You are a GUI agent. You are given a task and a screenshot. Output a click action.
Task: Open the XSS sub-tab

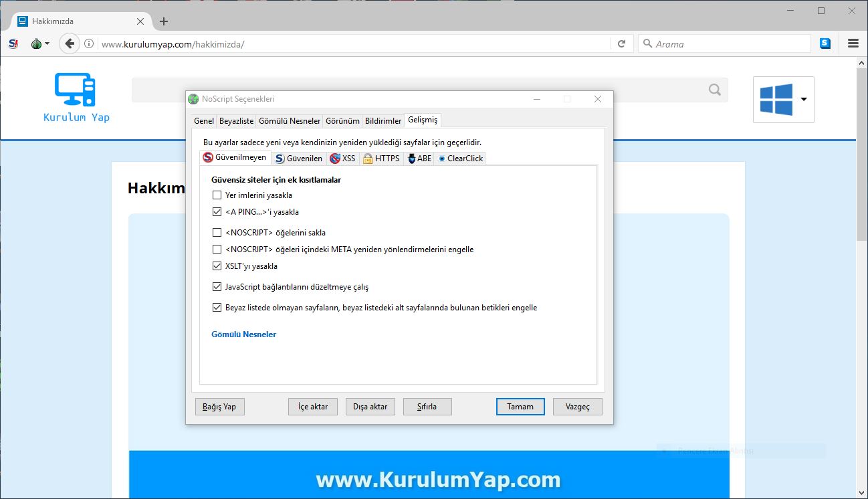click(343, 159)
